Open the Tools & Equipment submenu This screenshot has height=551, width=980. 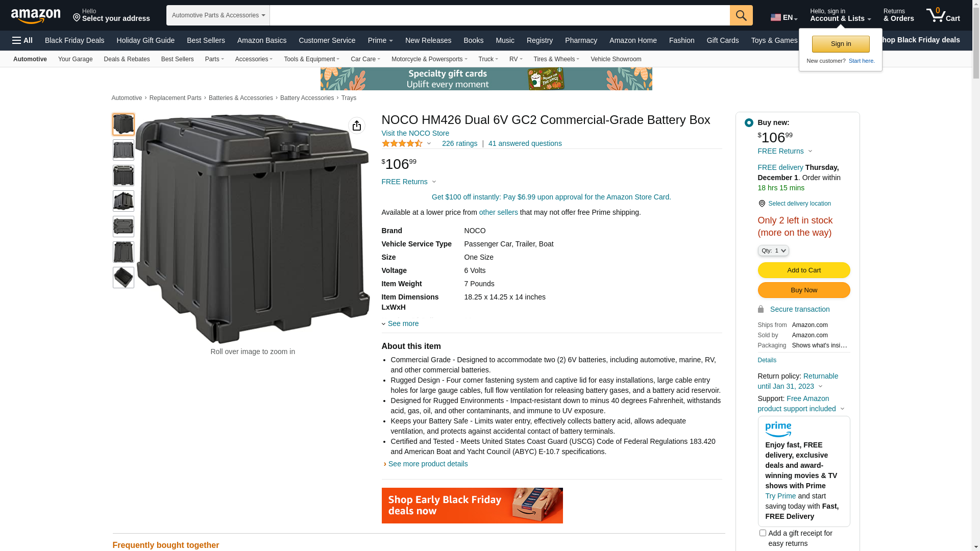[x=311, y=59]
